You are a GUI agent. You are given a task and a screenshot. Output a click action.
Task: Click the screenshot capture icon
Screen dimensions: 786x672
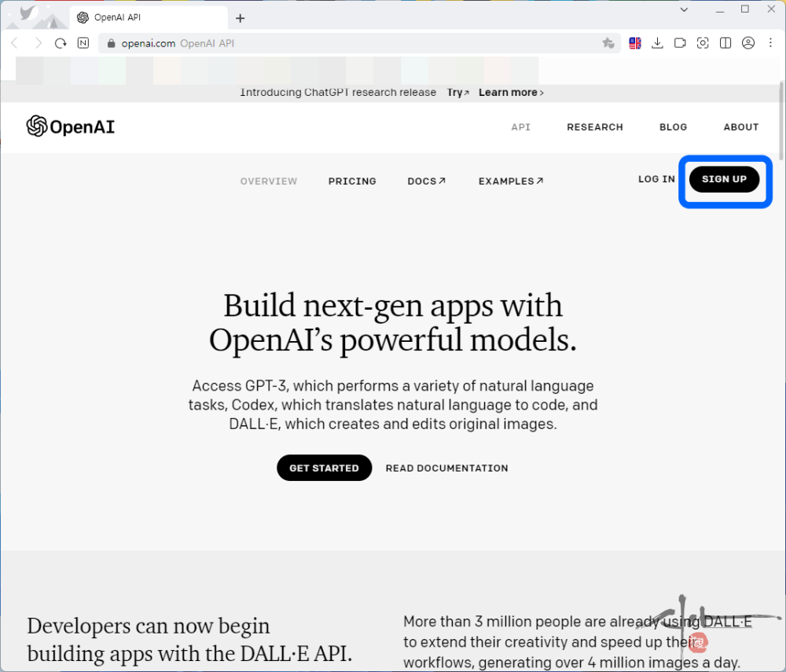pos(703,43)
